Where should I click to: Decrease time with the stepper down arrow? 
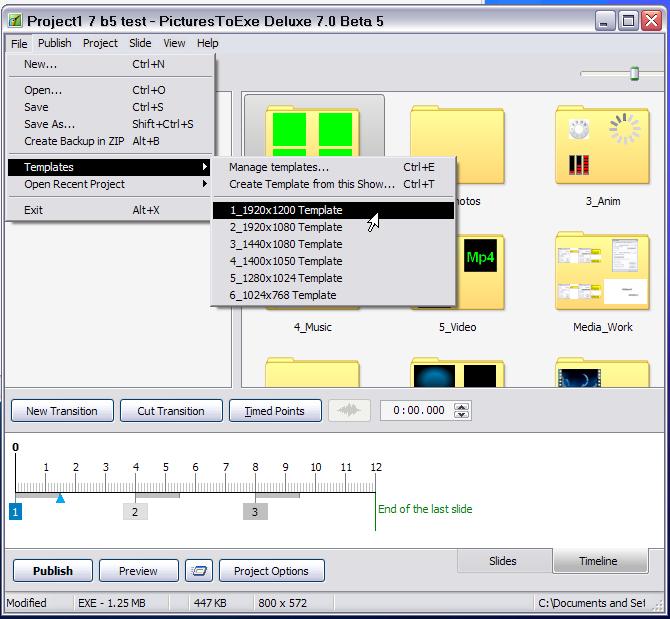pyautogui.click(x=461, y=415)
